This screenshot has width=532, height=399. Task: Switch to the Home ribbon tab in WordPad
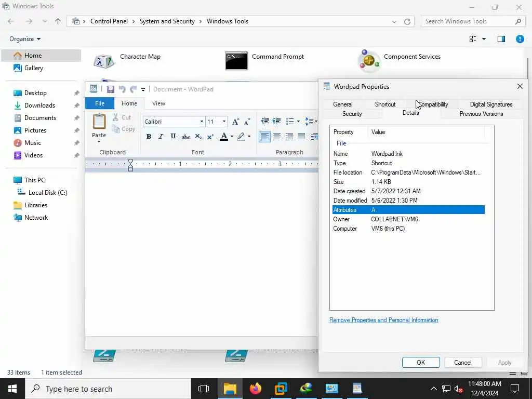point(129,103)
